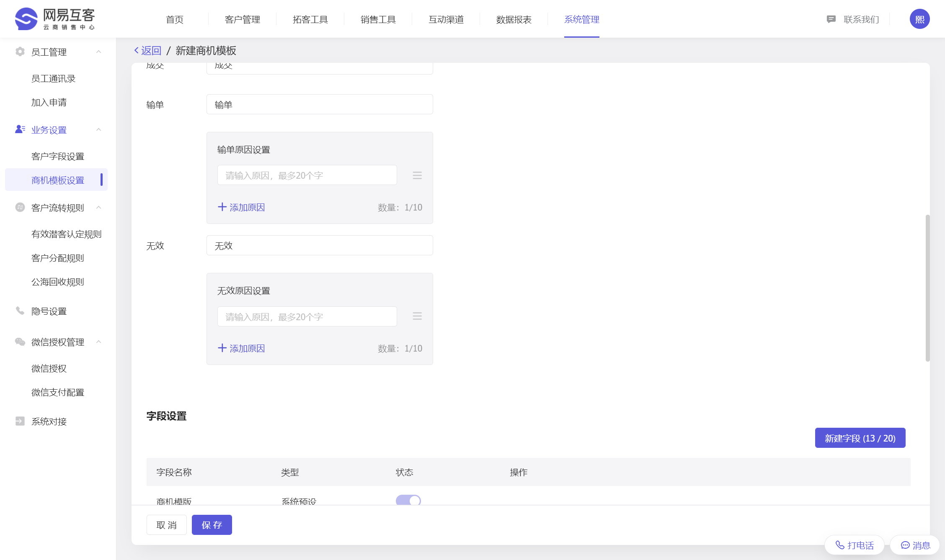
Task: Collapse the 微信授权管理 sidebar section
Action: (x=99, y=342)
